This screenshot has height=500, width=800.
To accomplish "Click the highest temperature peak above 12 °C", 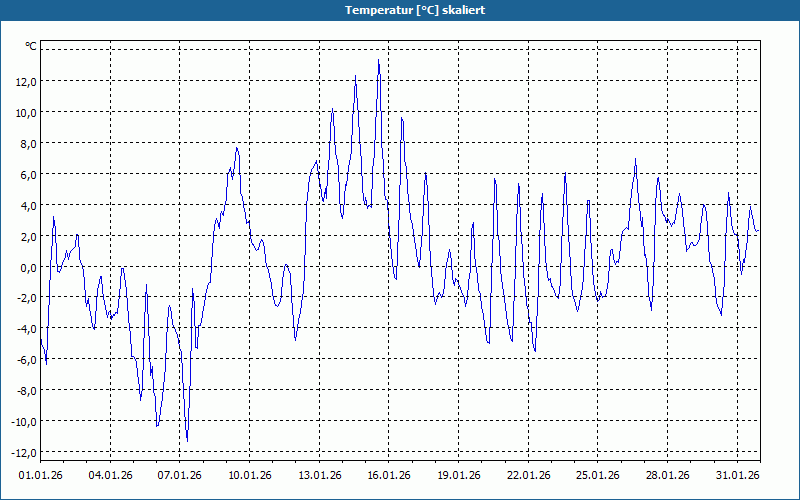I will coord(379,60).
